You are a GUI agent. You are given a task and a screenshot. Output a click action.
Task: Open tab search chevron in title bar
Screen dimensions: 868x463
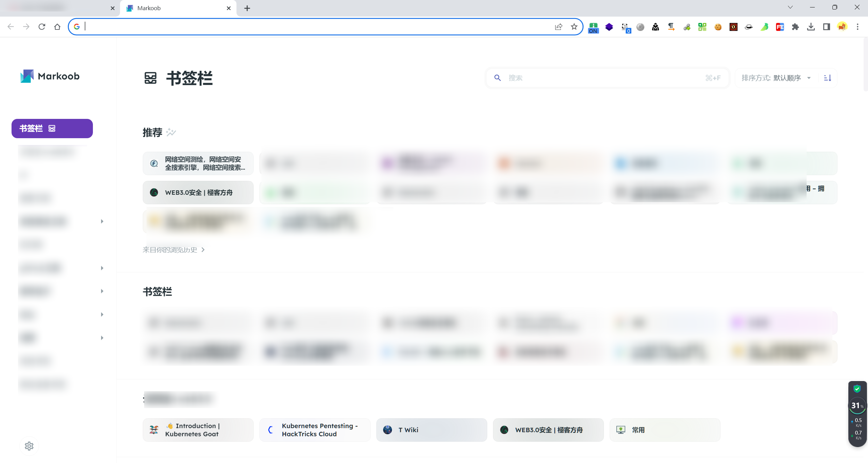pyautogui.click(x=790, y=7)
